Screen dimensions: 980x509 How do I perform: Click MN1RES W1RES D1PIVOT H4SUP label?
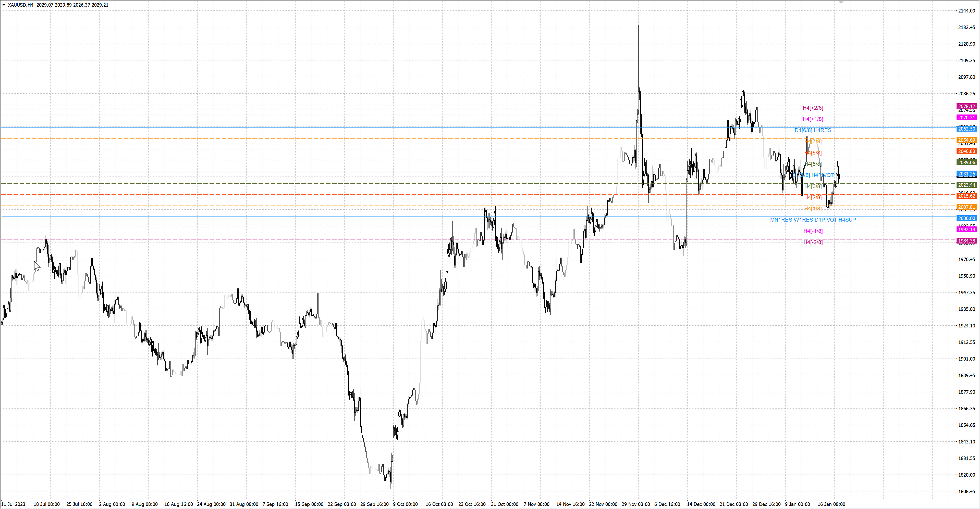pos(813,220)
